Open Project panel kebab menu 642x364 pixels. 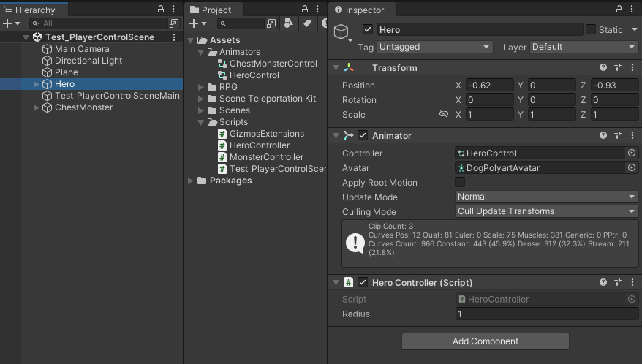(317, 9)
